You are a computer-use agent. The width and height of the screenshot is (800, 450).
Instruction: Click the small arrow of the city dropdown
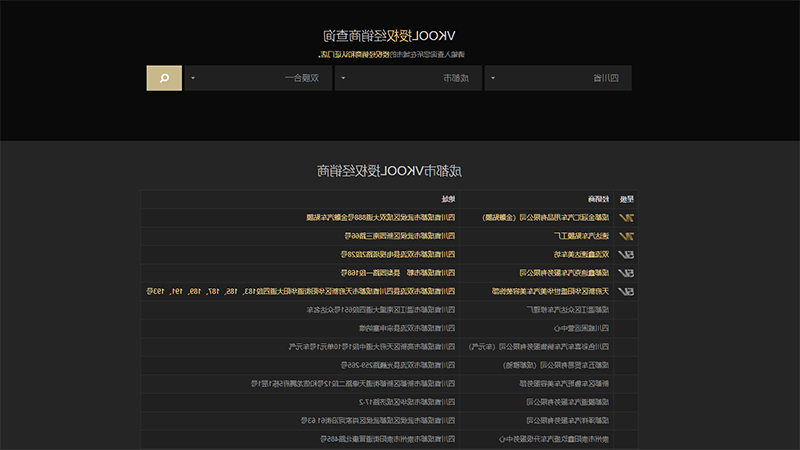pyautogui.click(x=343, y=78)
